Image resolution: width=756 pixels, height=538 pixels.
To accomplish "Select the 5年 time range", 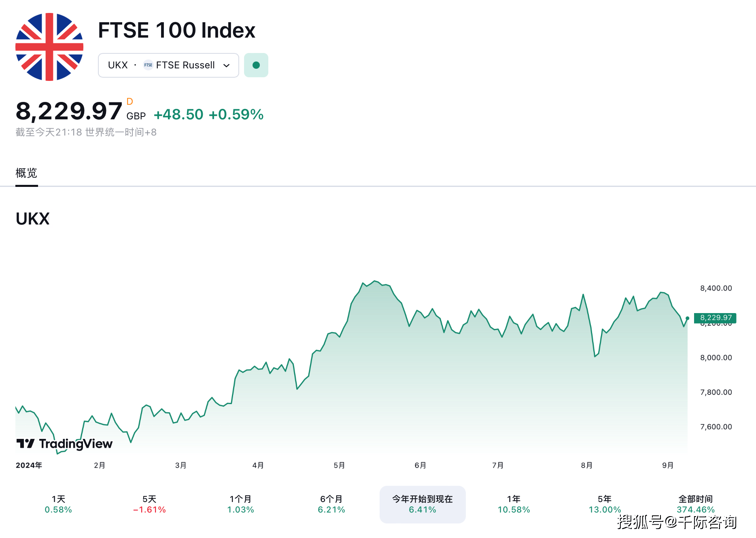I will point(605,504).
